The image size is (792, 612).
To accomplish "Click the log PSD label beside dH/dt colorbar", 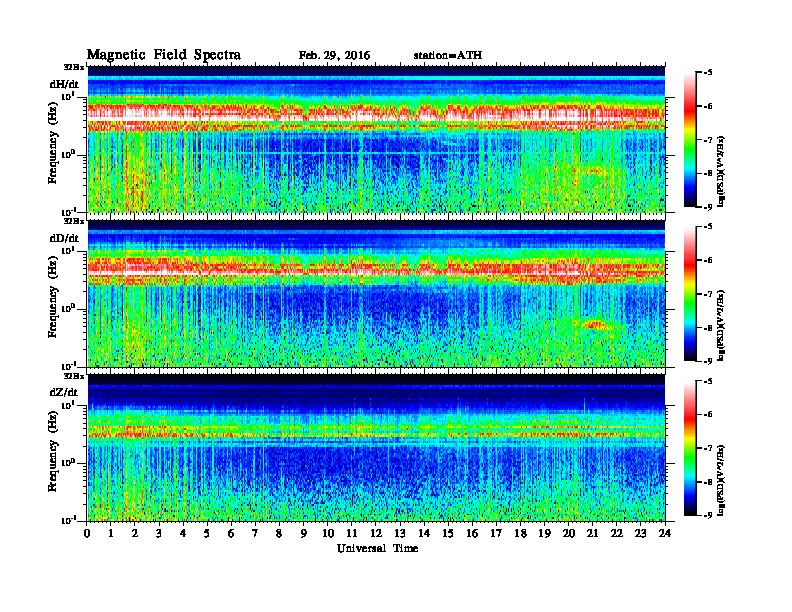I will pyautogui.click(x=721, y=171).
